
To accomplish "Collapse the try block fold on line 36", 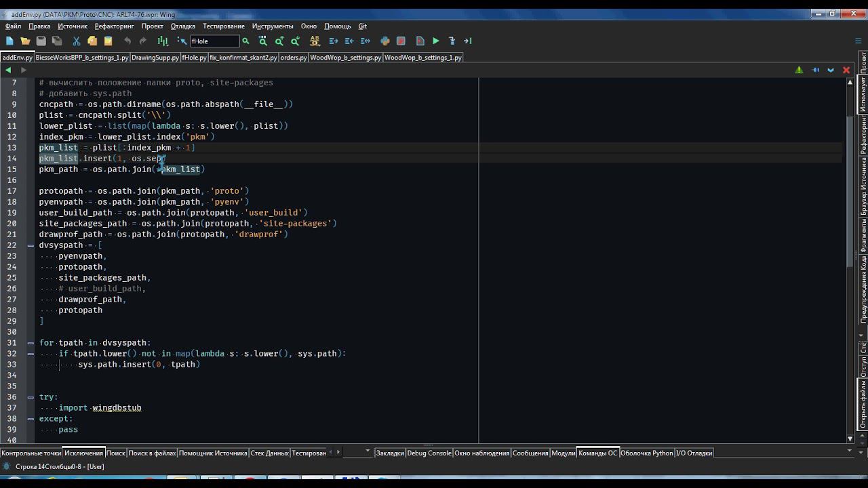I will pyautogui.click(x=31, y=397).
